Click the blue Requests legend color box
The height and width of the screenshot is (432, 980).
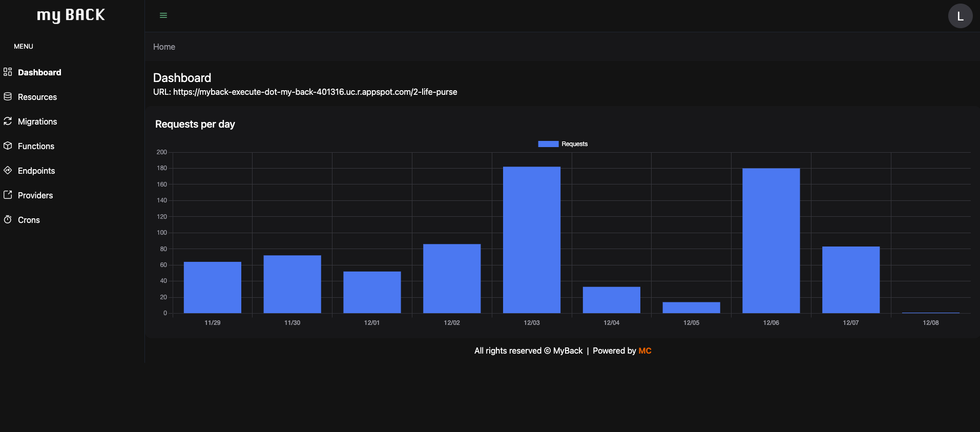548,144
